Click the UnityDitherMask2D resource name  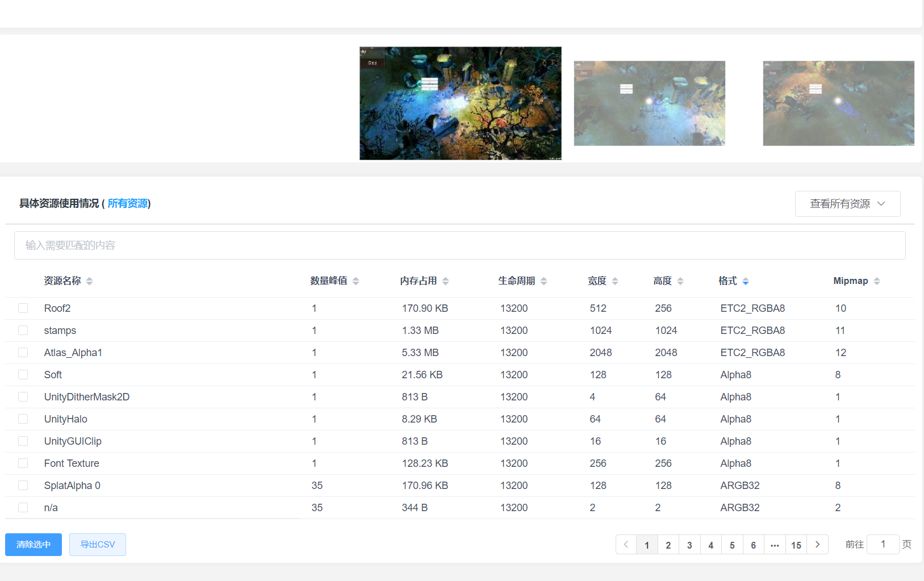pos(87,397)
